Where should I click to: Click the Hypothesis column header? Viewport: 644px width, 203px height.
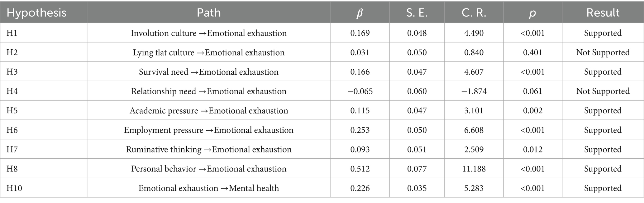click(36, 13)
